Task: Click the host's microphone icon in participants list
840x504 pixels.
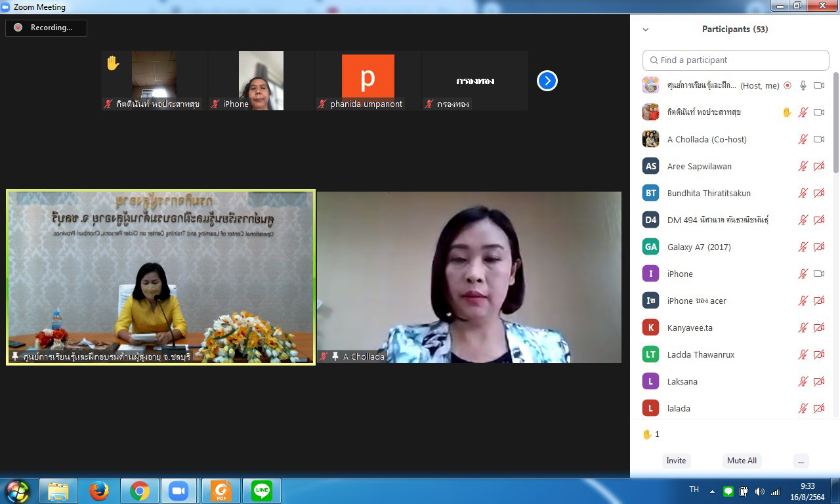Action: point(803,85)
